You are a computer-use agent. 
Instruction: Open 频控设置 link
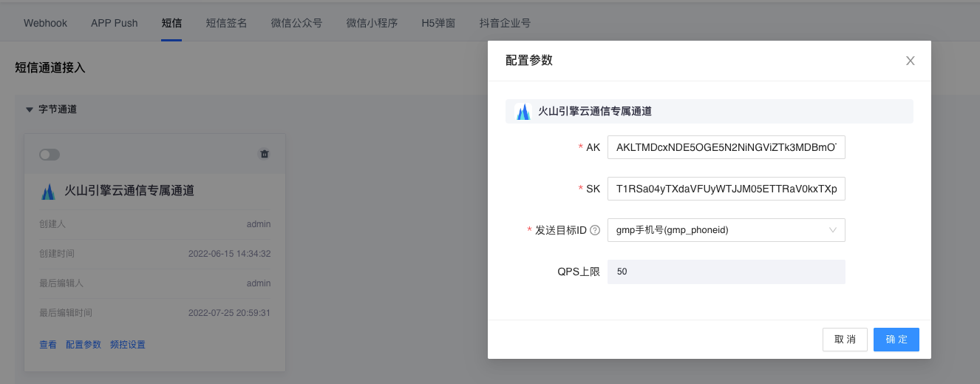pyautogui.click(x=128, y=345)
